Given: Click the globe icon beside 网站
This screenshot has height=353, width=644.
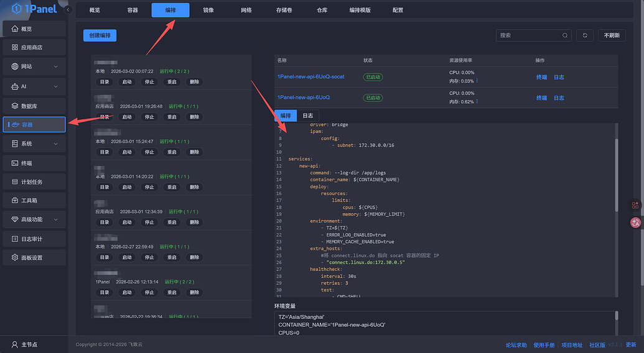Looking at the screenshot, I should tap(15, 66).
